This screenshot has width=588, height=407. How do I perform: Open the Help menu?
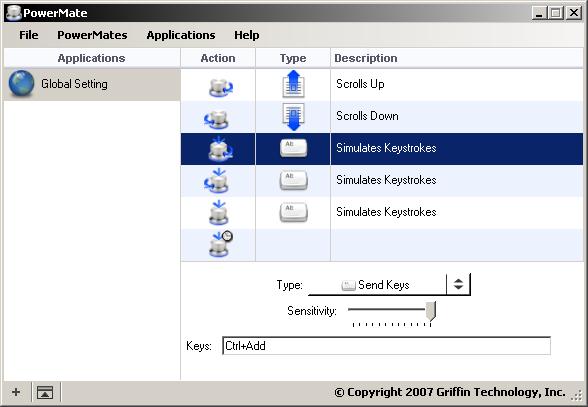click(x=247, y=35)
